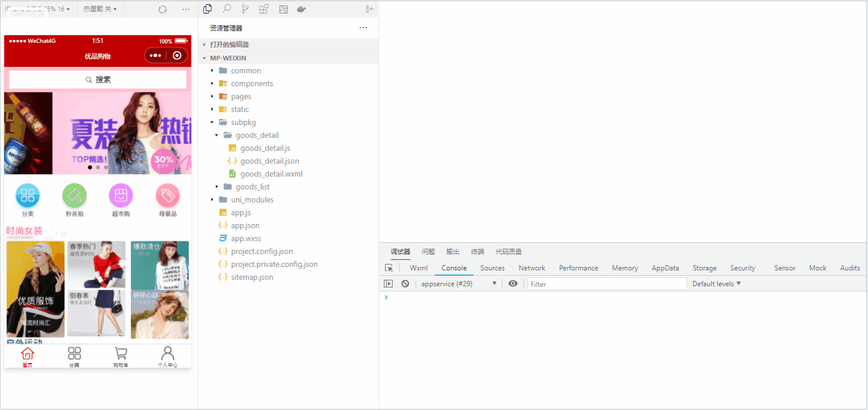
Task: Switch to the 输出 output tab
Action: pyautogui.click(x=453, y=252)
